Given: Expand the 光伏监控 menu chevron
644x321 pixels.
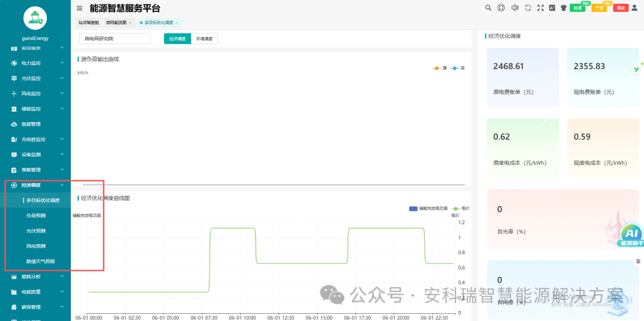Looking at the screenshot, I should [62, 79].
